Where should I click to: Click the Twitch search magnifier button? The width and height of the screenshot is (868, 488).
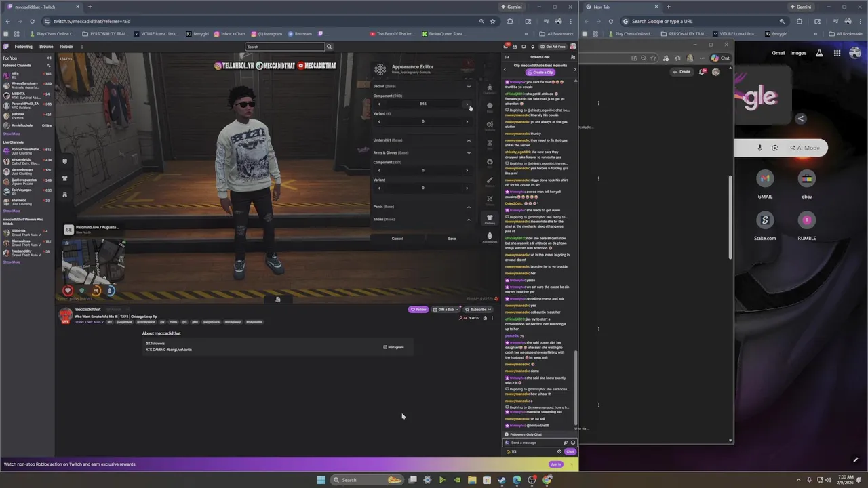pyautogui.click(x=329, y=47)
